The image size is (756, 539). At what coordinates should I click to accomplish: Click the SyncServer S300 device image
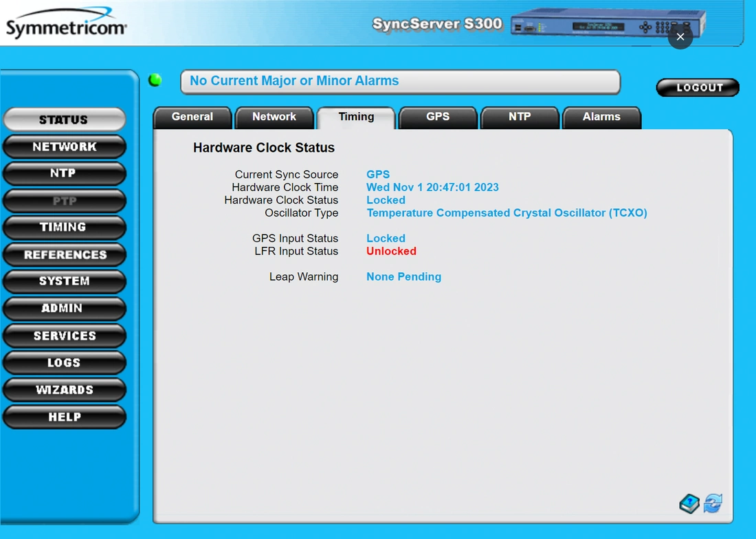[x=608, y=24]
